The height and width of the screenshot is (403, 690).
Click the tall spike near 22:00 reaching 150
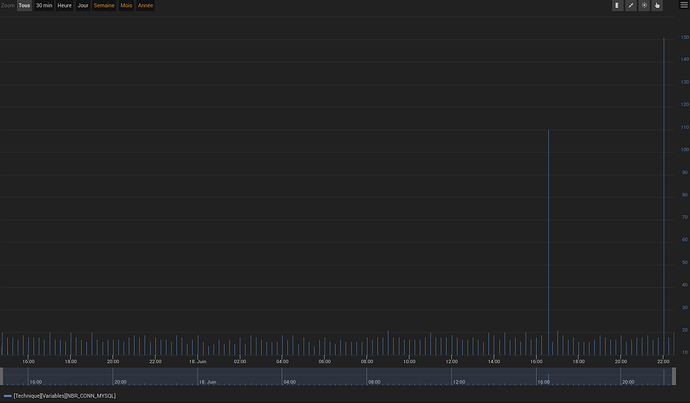tap(664, 196)
